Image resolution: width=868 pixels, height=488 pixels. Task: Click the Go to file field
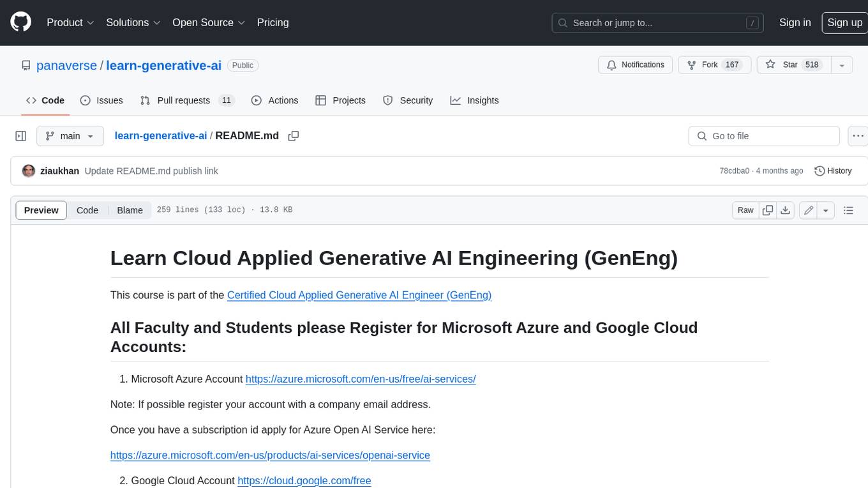[764, 136]
